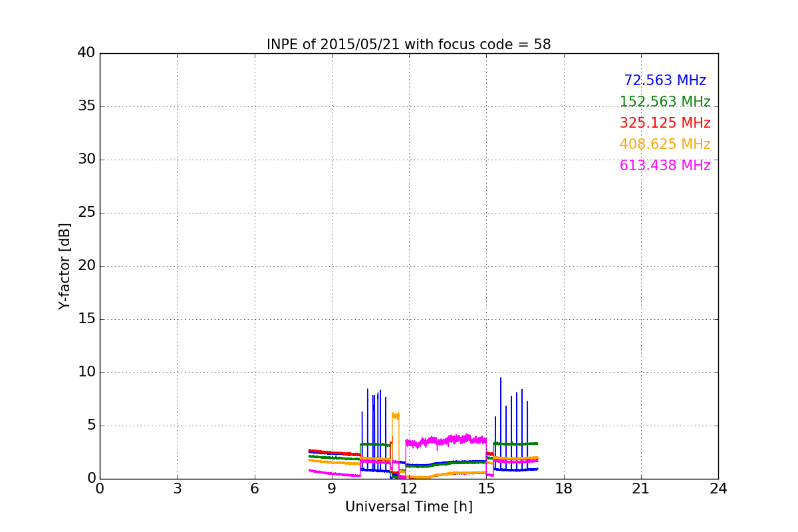Select the 152.563 MHz legend label
Viewport: 798px width, 532px height.
tap(665, 102)
